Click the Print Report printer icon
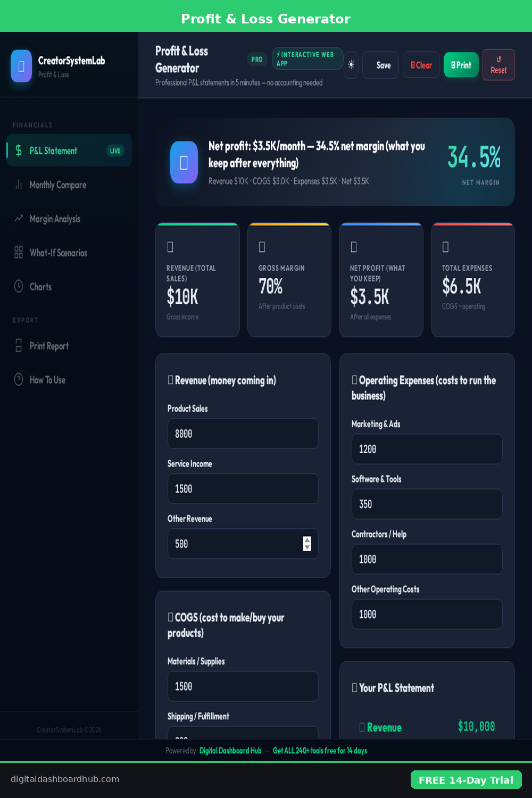 19,346
